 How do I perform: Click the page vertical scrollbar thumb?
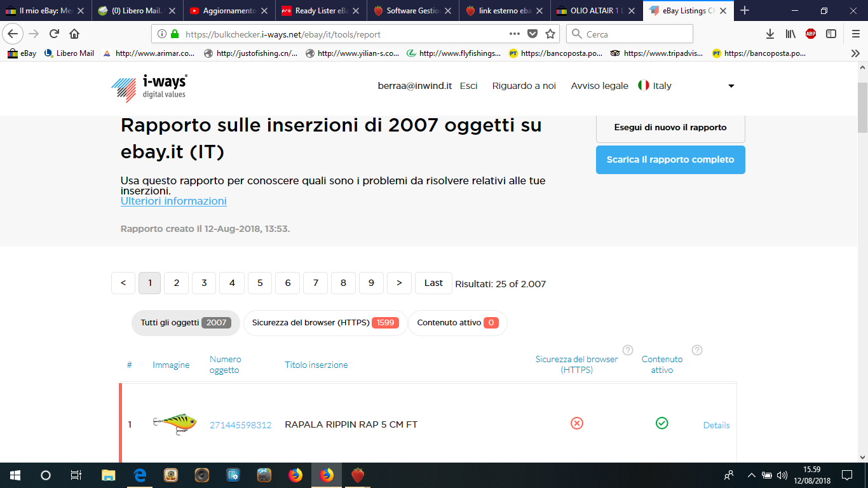point(862,106)
